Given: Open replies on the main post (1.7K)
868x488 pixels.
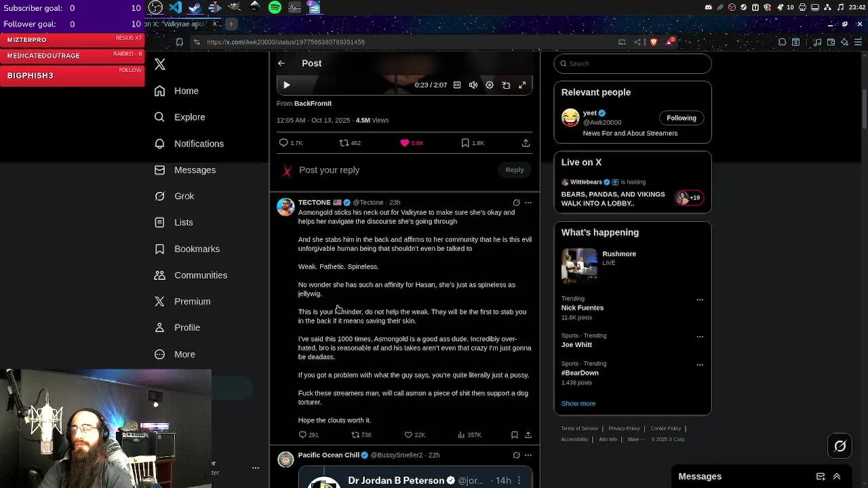Looking at the screenshot, I should [x=290, y=143].
